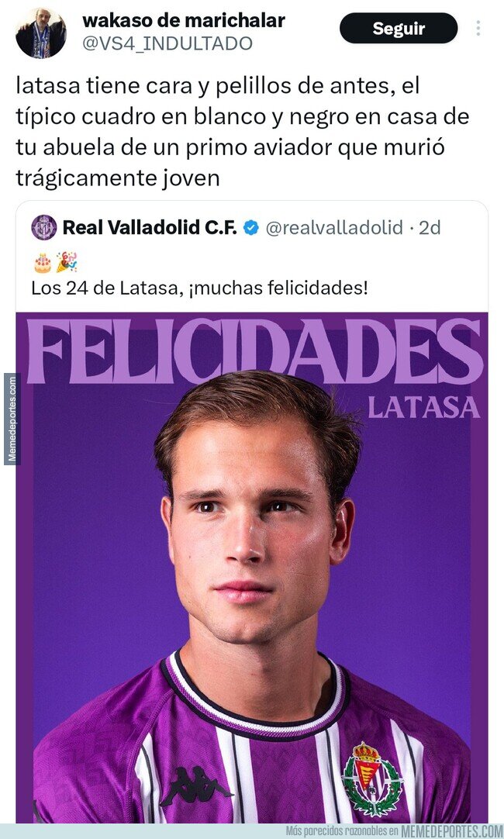This screenshot has width=504, height=839.
Task: Click the birthday cake emoji
Action: [x=43, y=263]
